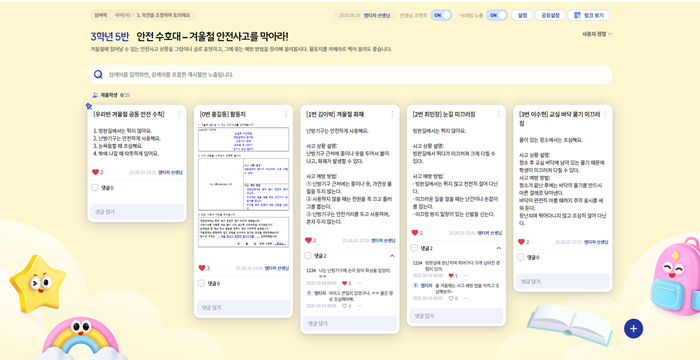The image size is (700, 360).
Task: Open the 사용자 정렬 sort dropdown
Action: tap(597, 34)
